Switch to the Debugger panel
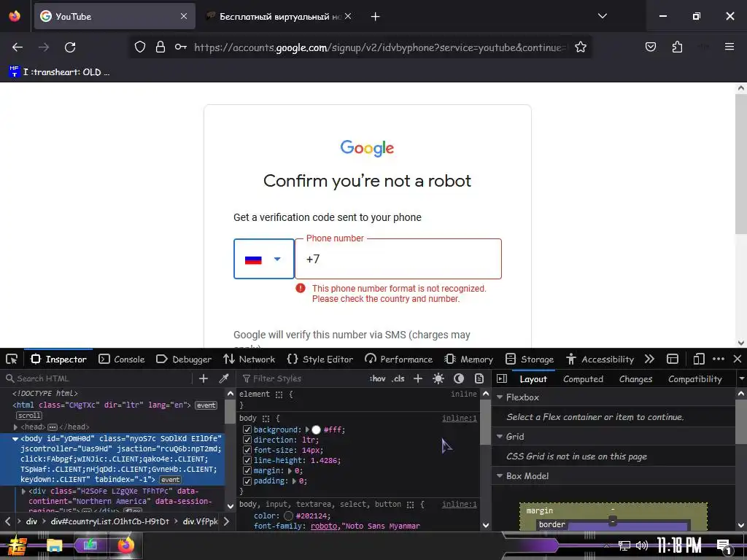This screenshot has width=747, height=560. pos(183,359)
